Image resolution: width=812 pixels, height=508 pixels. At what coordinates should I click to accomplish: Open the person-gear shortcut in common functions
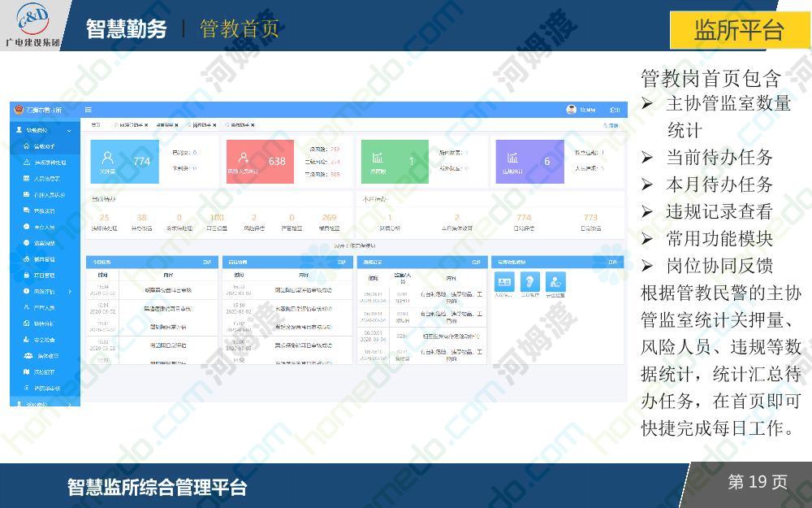click(x=556, y=281)
